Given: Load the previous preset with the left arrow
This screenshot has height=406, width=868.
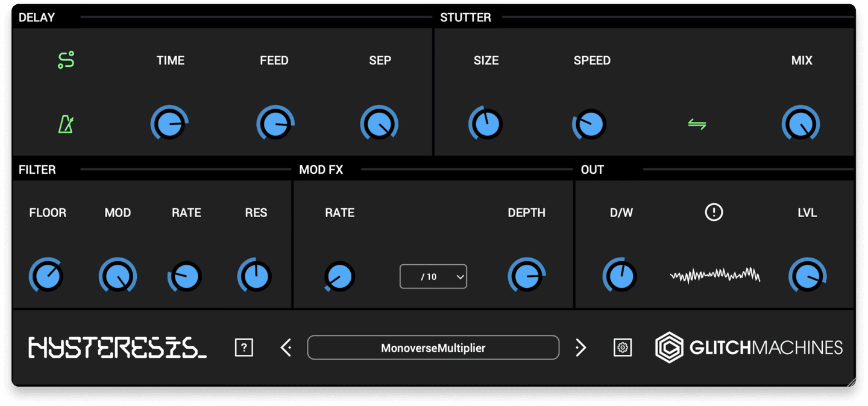Looking at the screenshot, I should click(x=286, y=347).
